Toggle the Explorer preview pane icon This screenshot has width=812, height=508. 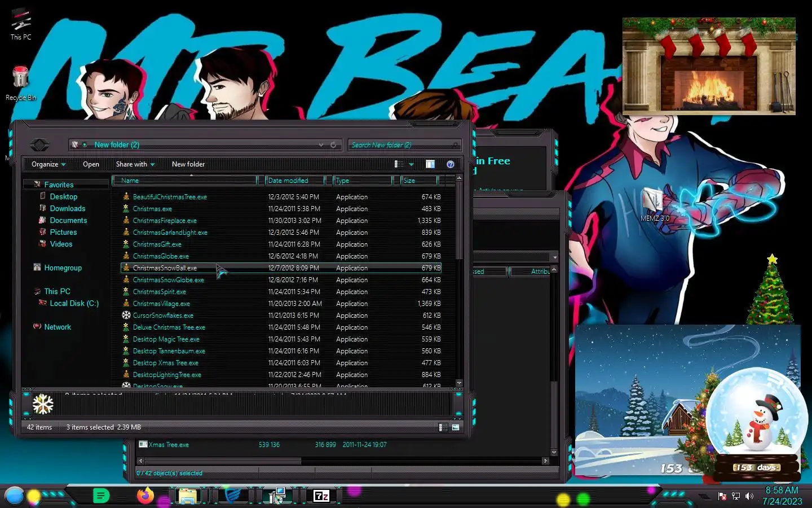pos(430,164)
